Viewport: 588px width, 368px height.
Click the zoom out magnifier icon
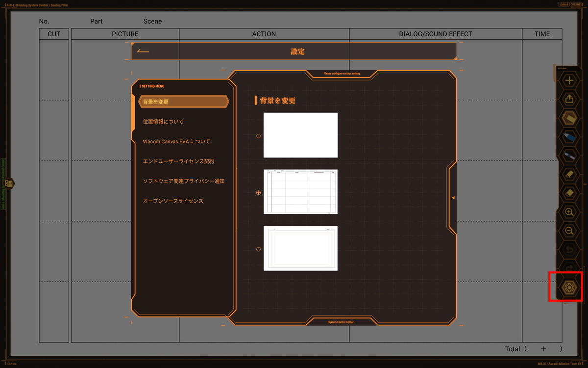pyautogui.click(x=569, y=231)
